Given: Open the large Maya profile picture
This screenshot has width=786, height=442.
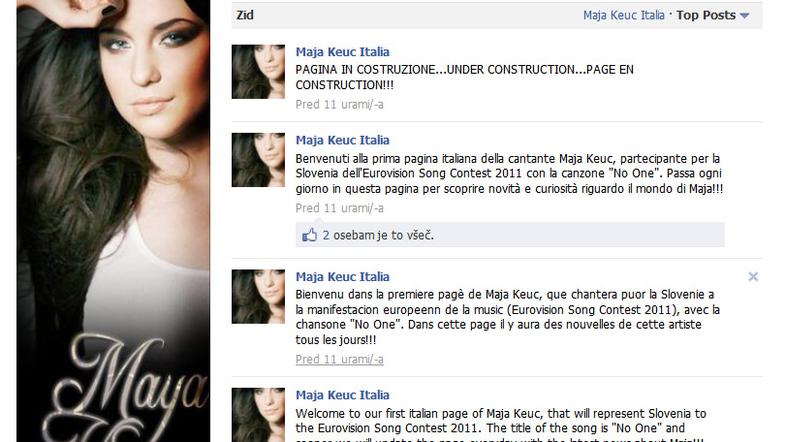Looking at the screenshot, I should pyautogui.click(x=113, y=221).
